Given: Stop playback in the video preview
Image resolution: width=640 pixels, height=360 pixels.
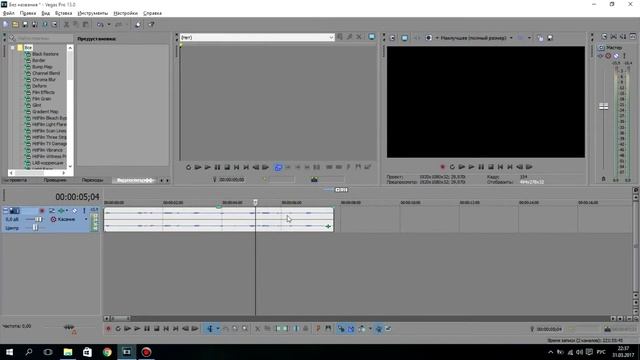Looking at the screenshot, I should click(491, 167).
